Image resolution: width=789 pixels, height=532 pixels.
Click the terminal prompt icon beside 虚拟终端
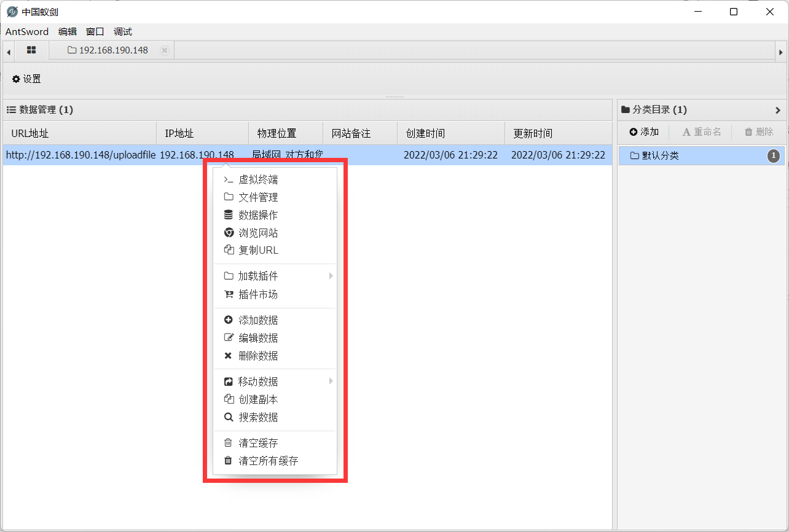point(228,180)
